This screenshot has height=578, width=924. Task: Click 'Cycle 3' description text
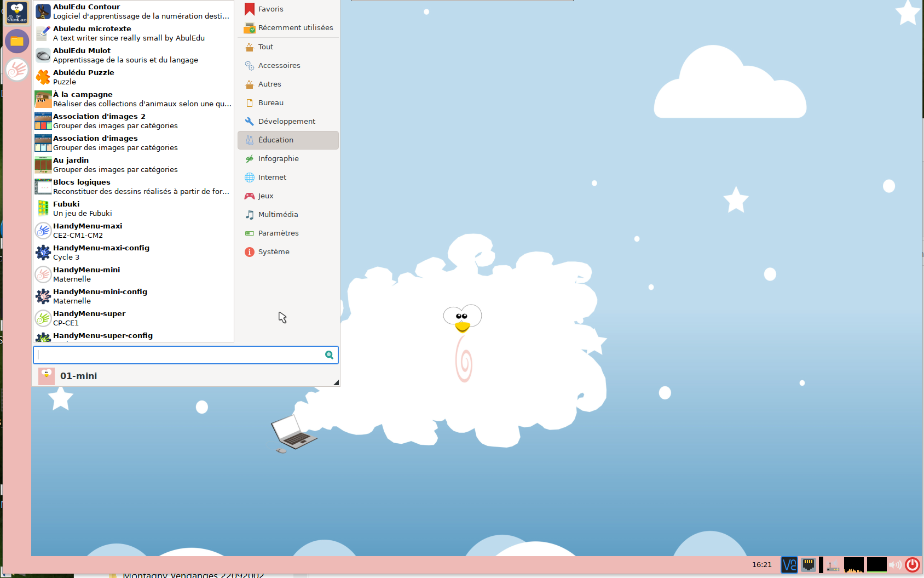[x=66, y=257]
